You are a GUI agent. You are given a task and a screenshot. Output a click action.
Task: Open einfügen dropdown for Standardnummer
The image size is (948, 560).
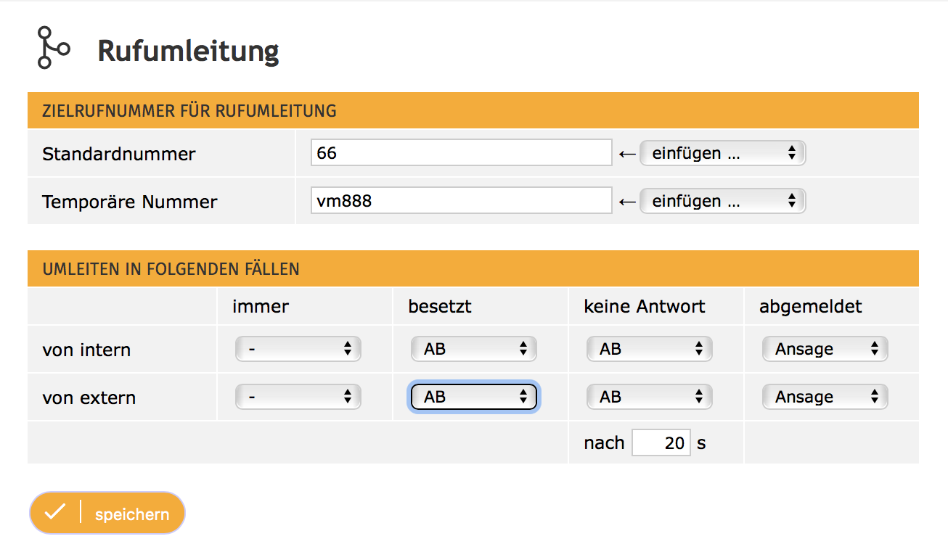[x=722, y=154]
